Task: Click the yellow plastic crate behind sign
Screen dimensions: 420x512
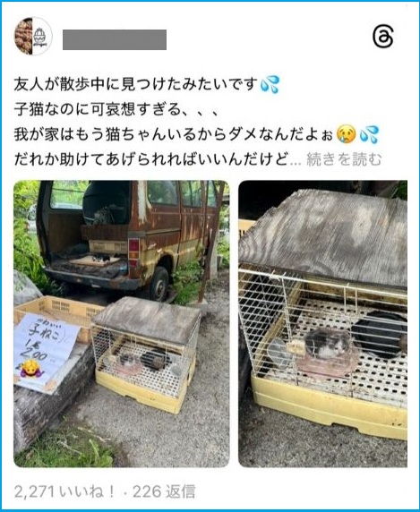Action: pyautogui.click(x=59, y=316)
